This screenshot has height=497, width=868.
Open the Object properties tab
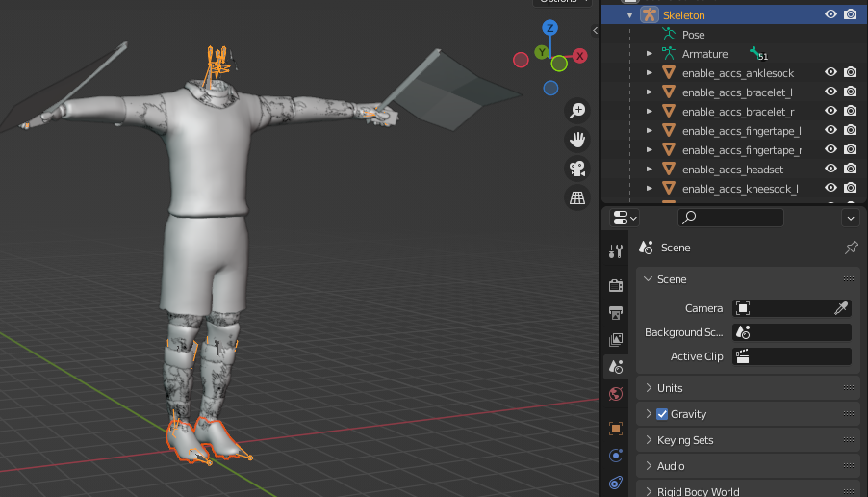(x=616, y=429)
